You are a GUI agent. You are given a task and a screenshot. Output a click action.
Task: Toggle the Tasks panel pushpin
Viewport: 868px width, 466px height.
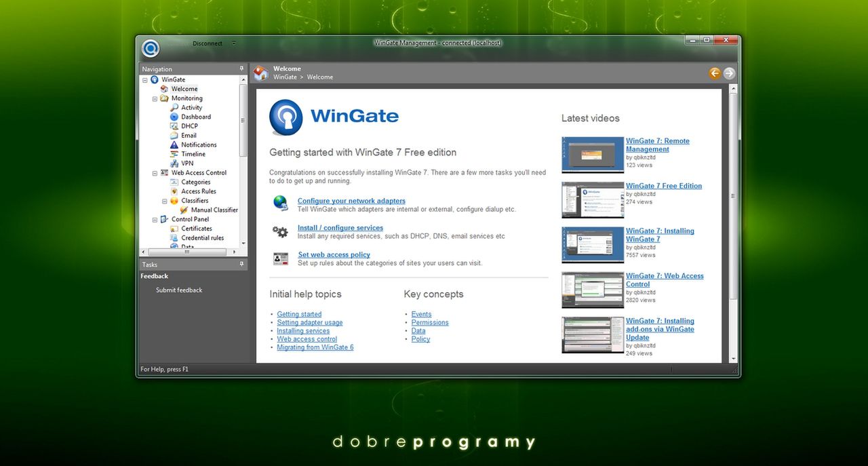click(241, 264)
